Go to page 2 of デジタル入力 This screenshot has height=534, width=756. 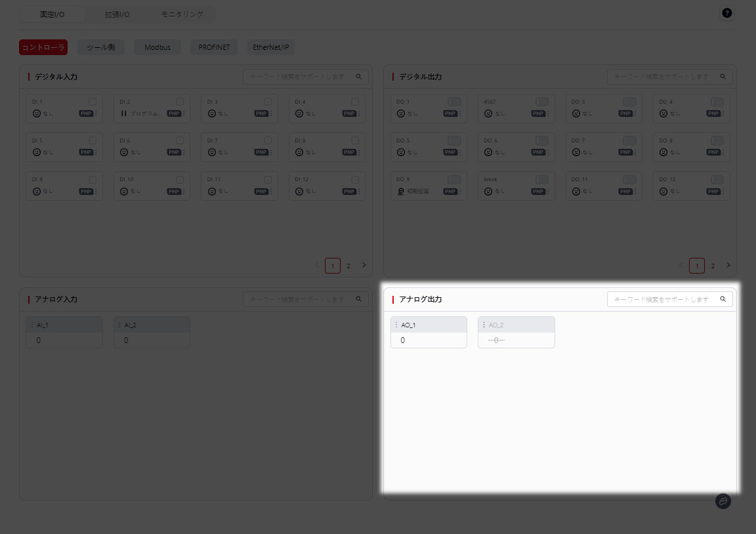348,266
